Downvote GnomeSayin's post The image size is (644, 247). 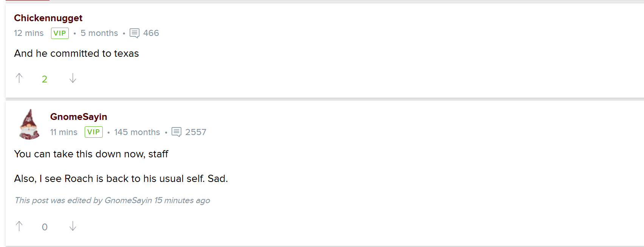coord(73,226)
